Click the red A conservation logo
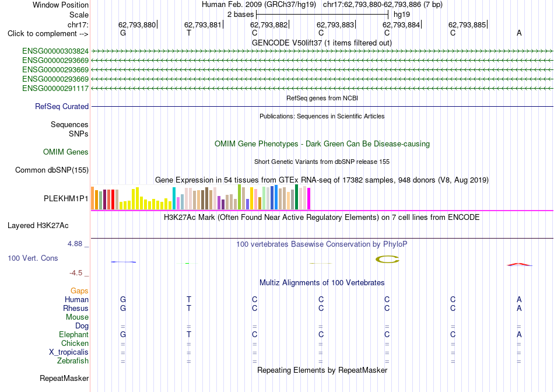This screenshot has width=554, height=392. tap(519, 264)
